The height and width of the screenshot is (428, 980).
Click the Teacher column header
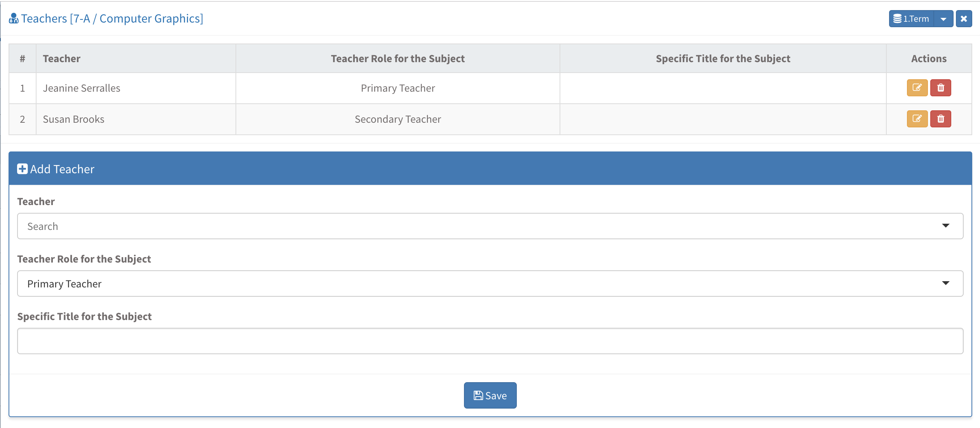pos(61,59)
